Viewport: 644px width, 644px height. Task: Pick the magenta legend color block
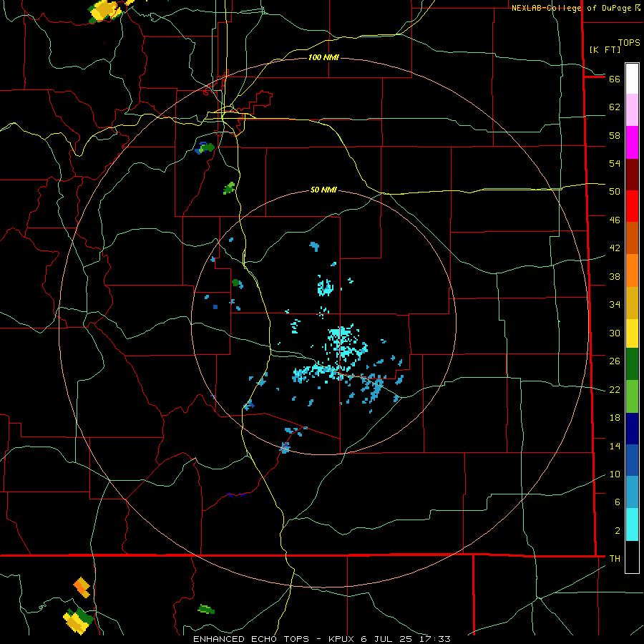[632, 142]
